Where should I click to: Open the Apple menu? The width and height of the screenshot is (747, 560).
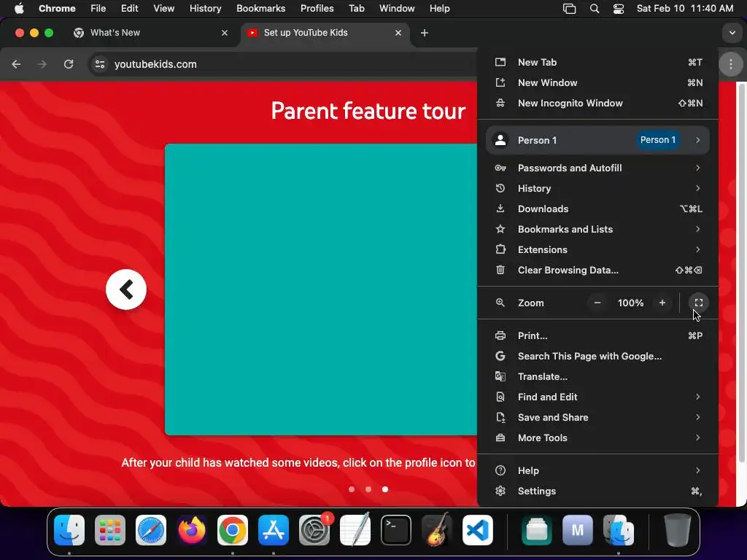pyautogui.click(x=19, y=9)
